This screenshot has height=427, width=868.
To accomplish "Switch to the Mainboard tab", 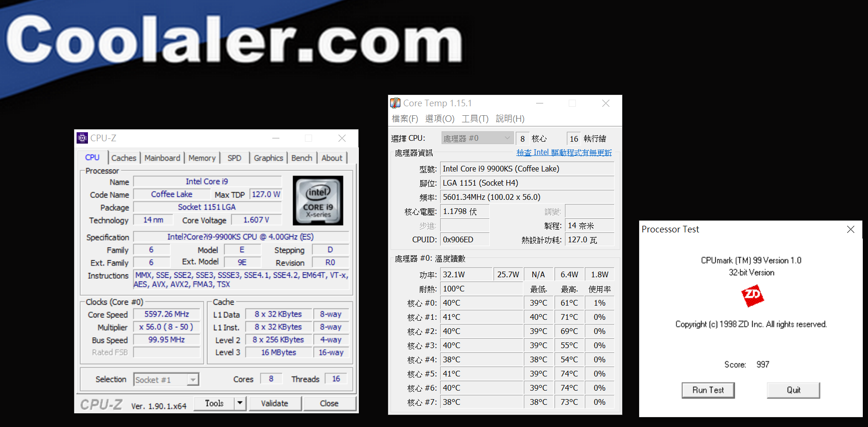I will pos(162,158).
